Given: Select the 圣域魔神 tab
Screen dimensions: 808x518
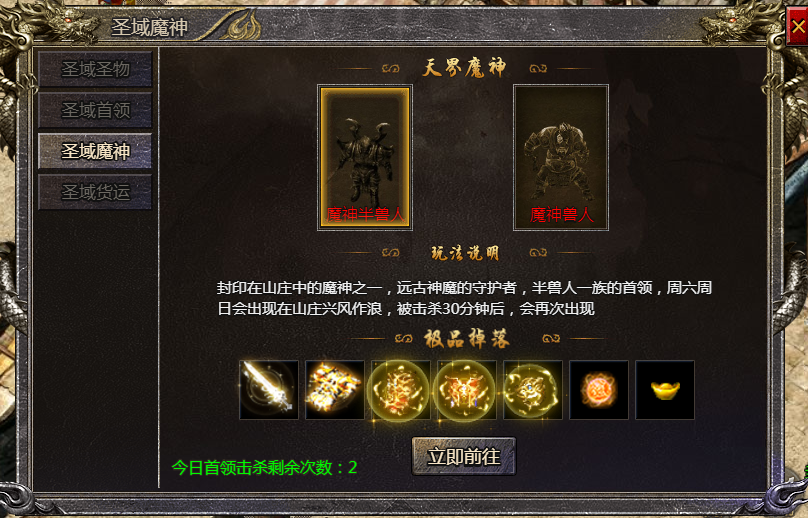Looking at the screenshot, I should [95, 151].
